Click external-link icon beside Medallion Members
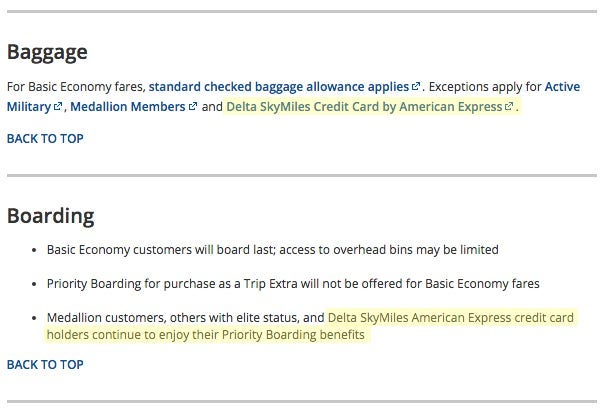This screenshot has width=607, height=416. coord(192,108)
